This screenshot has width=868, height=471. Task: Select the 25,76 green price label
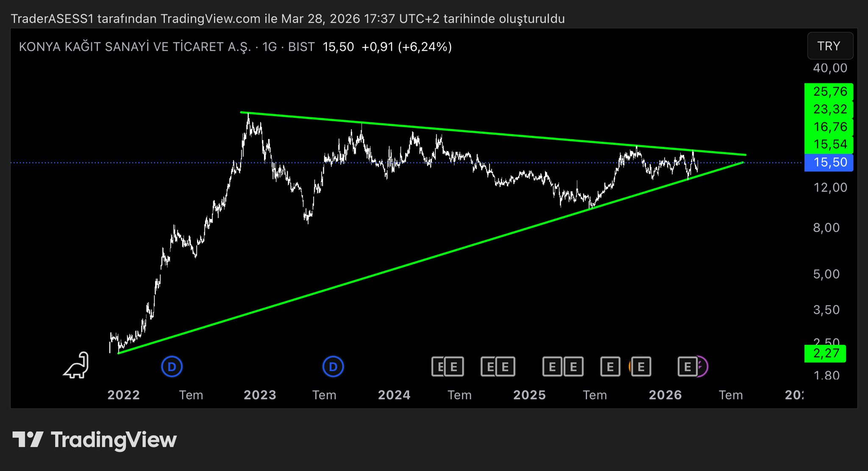829,91
